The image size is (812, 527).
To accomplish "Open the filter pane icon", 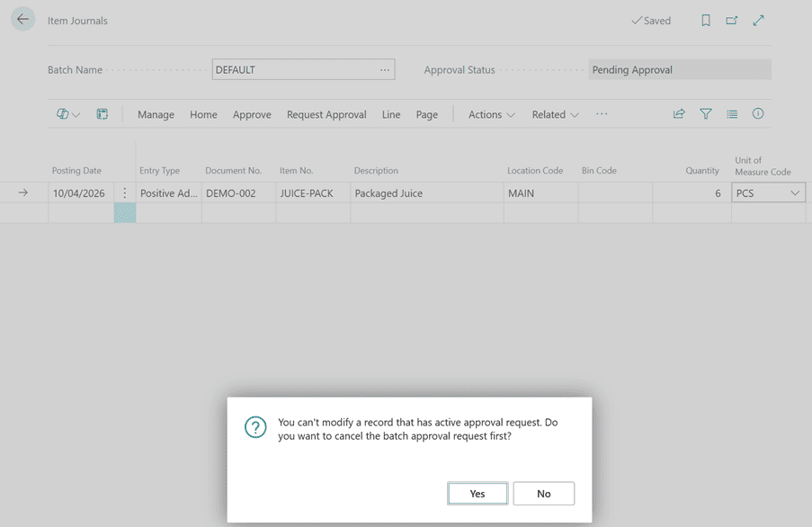I will (x=706, y=114).
